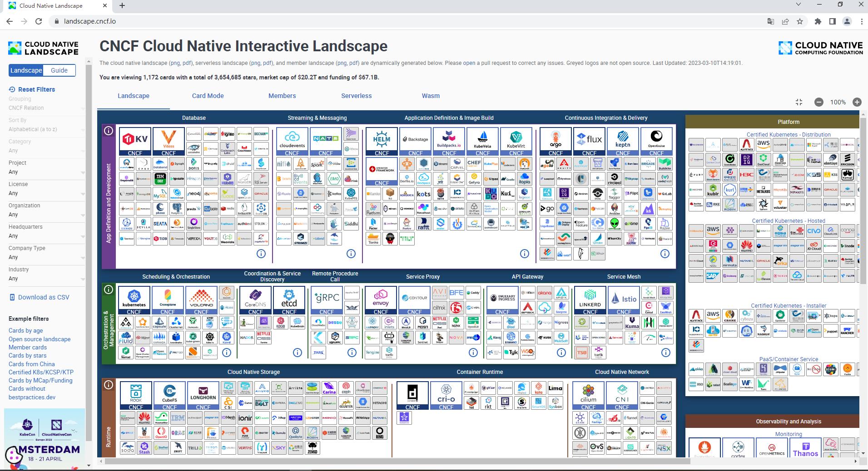The image size is (868, 471).
Task: Open the TiKV project card
Action: tap(135, 142)
